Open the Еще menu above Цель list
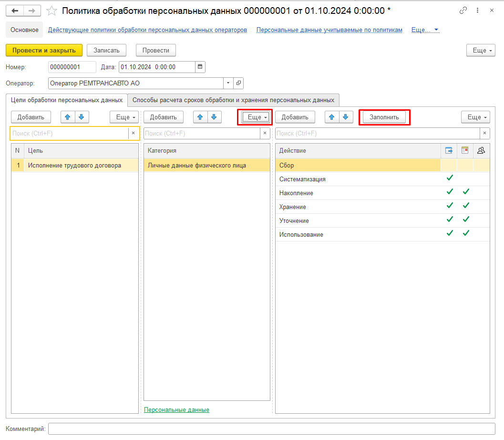The height and width of the screenshot is (440, 504). pos(124,117)
